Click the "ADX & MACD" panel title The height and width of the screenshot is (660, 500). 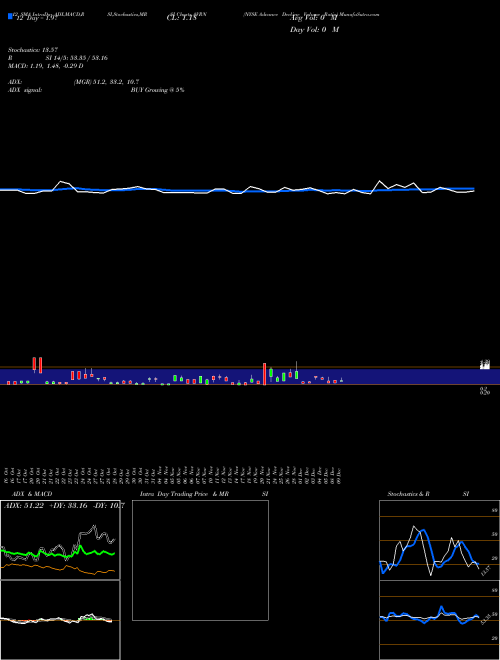tap(32, 494)
